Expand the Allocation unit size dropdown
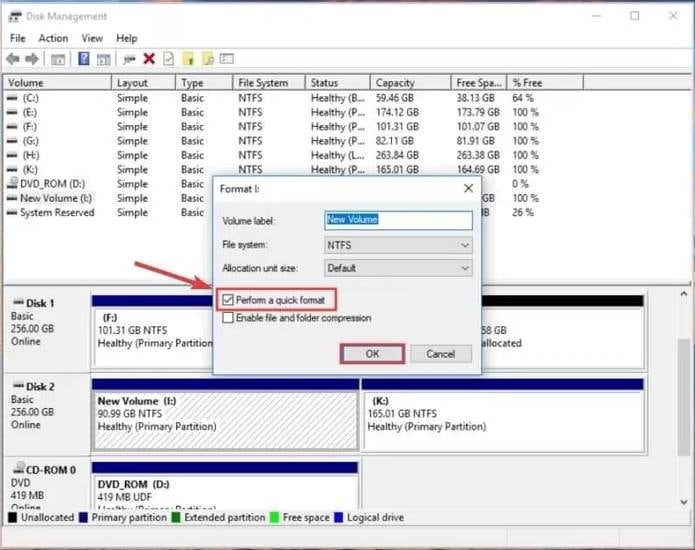This screenshot has width=695, height=550. [398, 268]
